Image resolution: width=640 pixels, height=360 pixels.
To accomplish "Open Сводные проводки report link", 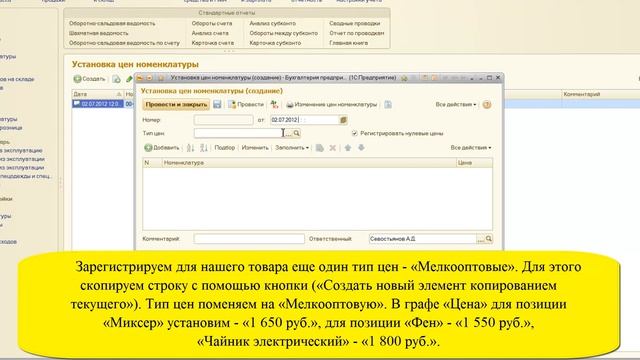I will pos(354,24).
